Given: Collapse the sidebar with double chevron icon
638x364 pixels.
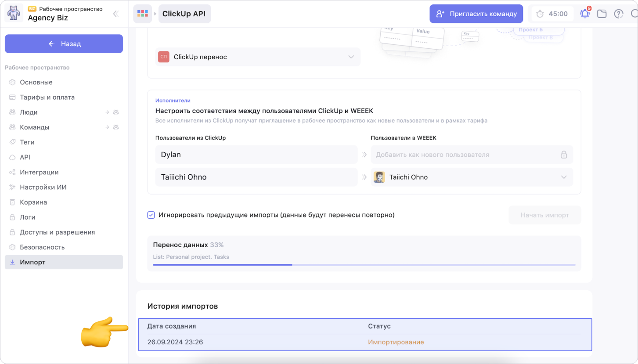Looking at the screenshot, I should [116, 14].
